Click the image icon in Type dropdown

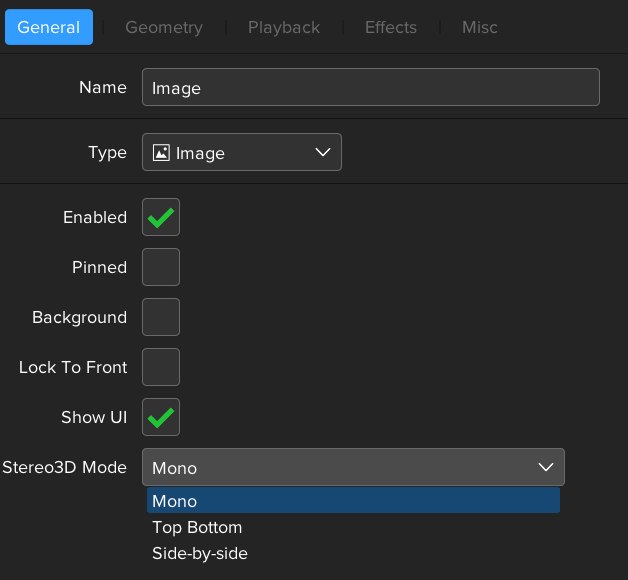160,153
